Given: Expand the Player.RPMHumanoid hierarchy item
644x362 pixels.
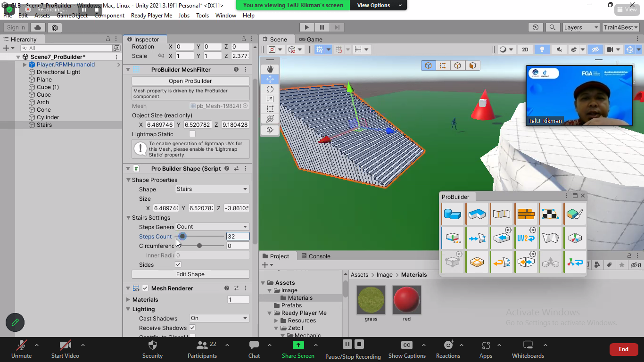Looking at the screenshot, I should coord(25,65).
